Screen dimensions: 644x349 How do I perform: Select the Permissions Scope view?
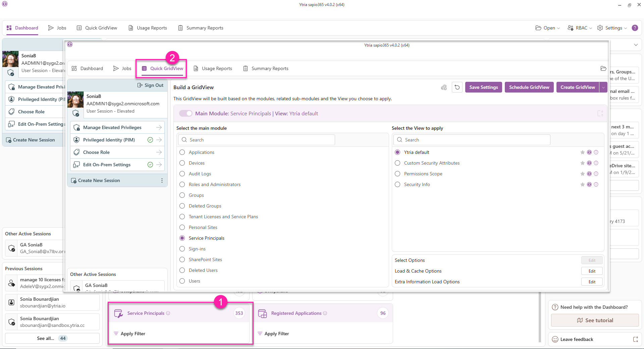(x=397, y=174)
